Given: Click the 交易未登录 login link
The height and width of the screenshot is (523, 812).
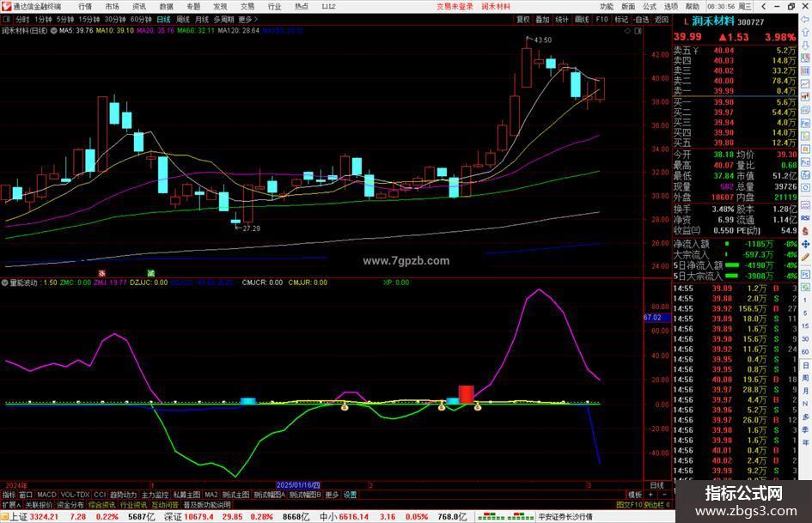Looking at the screenshot, I should 455,6.
